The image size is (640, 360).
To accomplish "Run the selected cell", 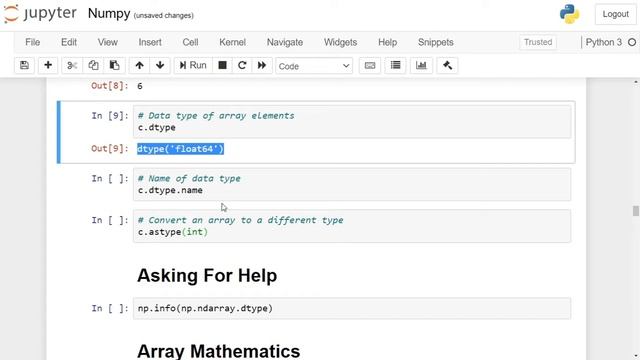I will (x=193, y=65).
